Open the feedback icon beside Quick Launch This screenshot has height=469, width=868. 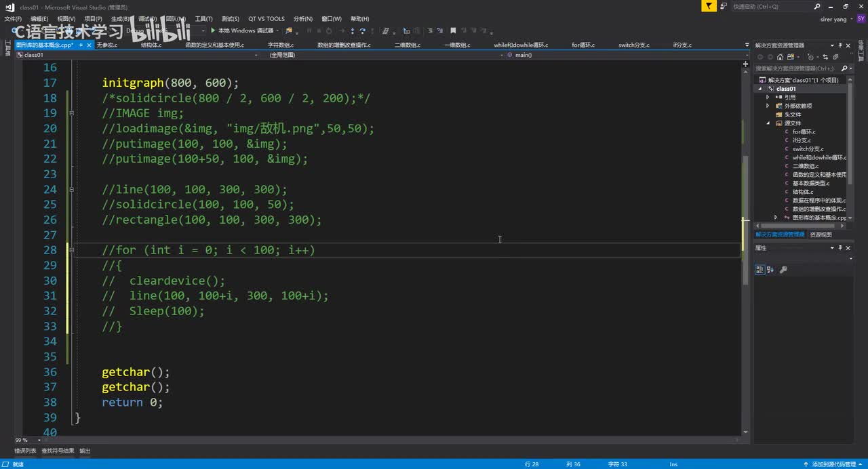(725, 6)
